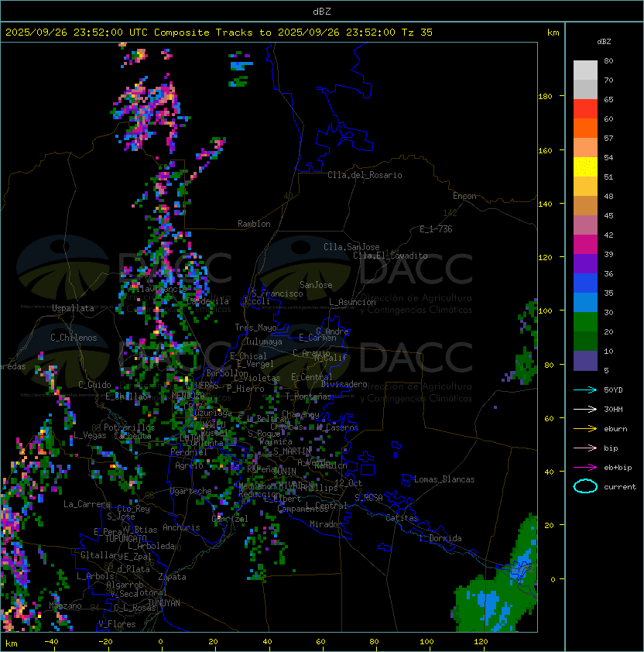644x652 pixels.
Task: Click the 'Clla.del_Rosario' place label
Action: point(365,175)
